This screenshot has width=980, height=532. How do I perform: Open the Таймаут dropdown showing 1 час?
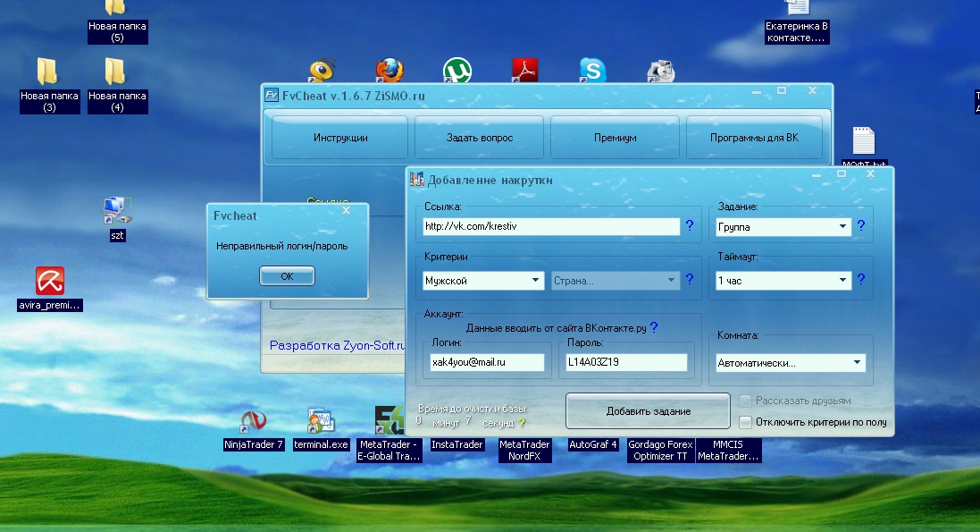[x=783, y=281]
